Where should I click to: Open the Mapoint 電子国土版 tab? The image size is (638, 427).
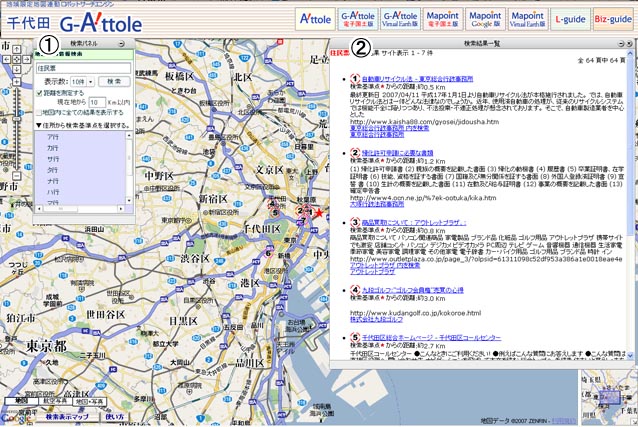[x=443, y=19]
